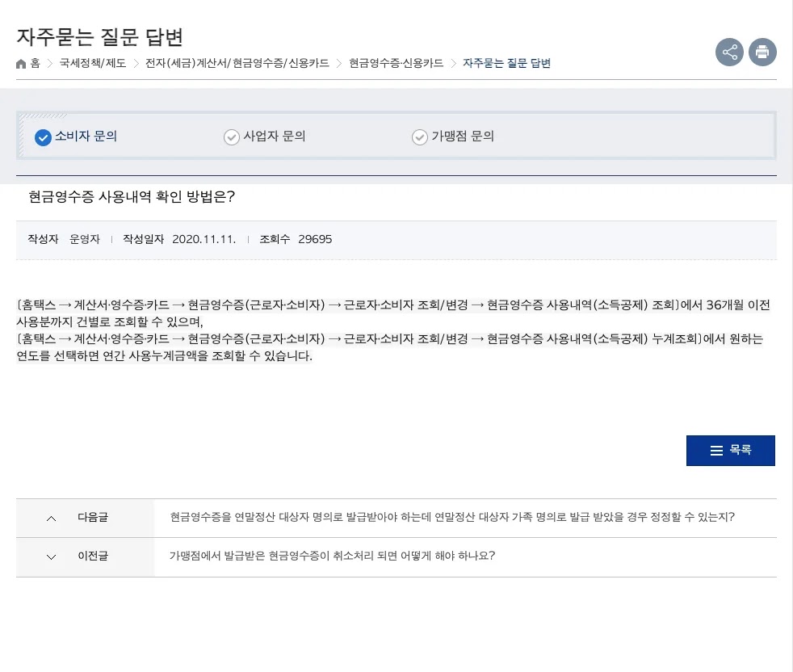This screenshot has width=793, height=672.
Task: Open 자주묻는 질문 답변 breadcrumb link
Action: pyautogui.click(x=506, y=63)
